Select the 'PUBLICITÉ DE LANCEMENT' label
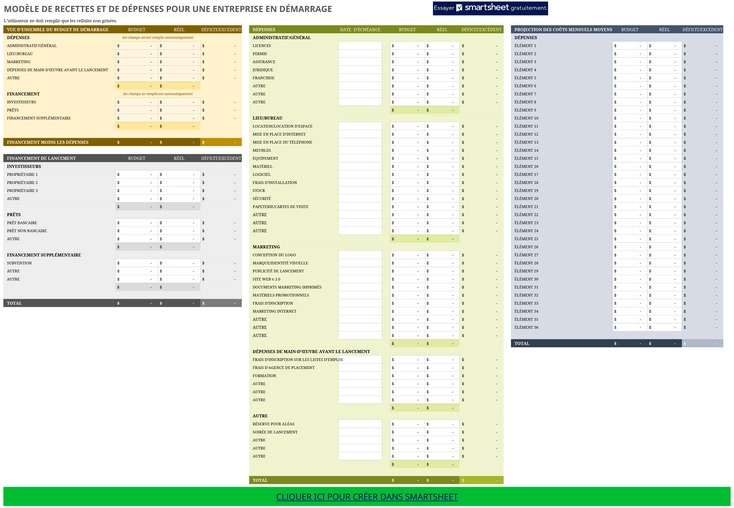 pos(278,271)
